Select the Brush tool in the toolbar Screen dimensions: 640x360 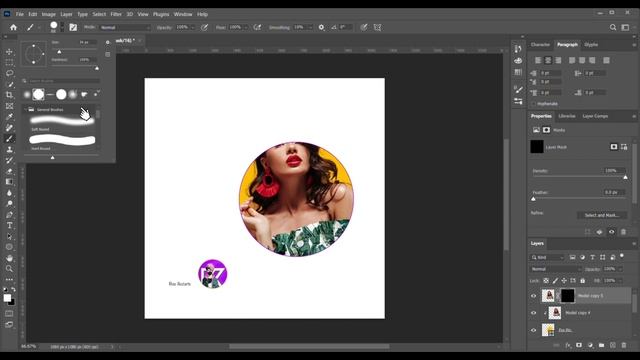click(9, 139)
